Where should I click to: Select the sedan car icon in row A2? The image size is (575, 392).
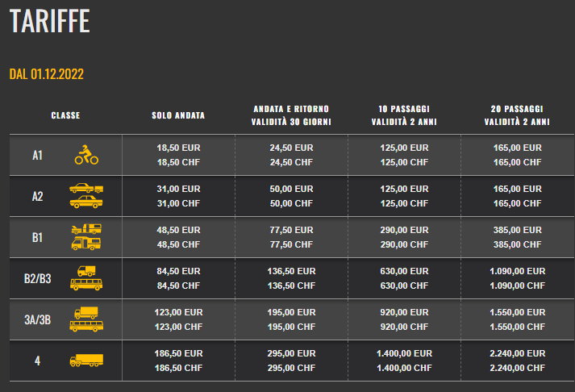click(86, 202)
